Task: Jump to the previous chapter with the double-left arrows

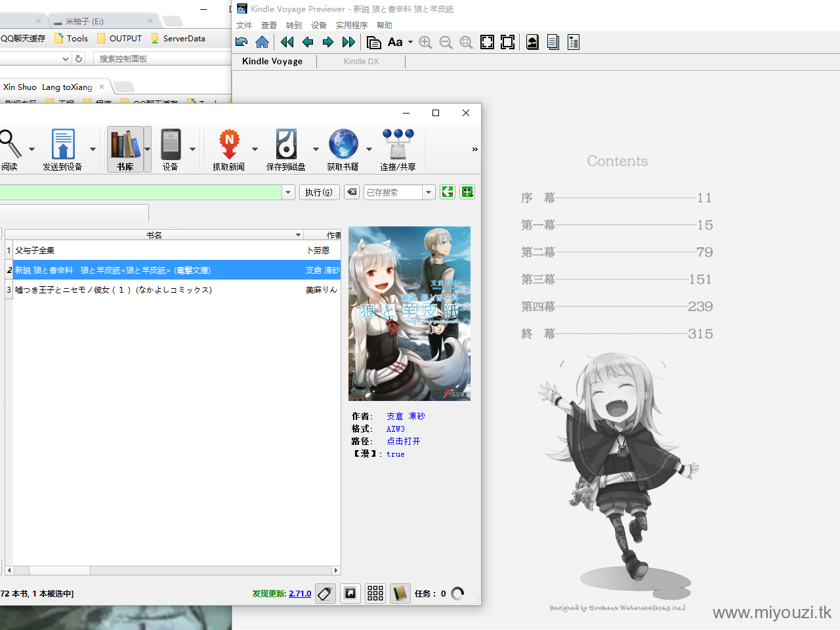Action: 287,42
